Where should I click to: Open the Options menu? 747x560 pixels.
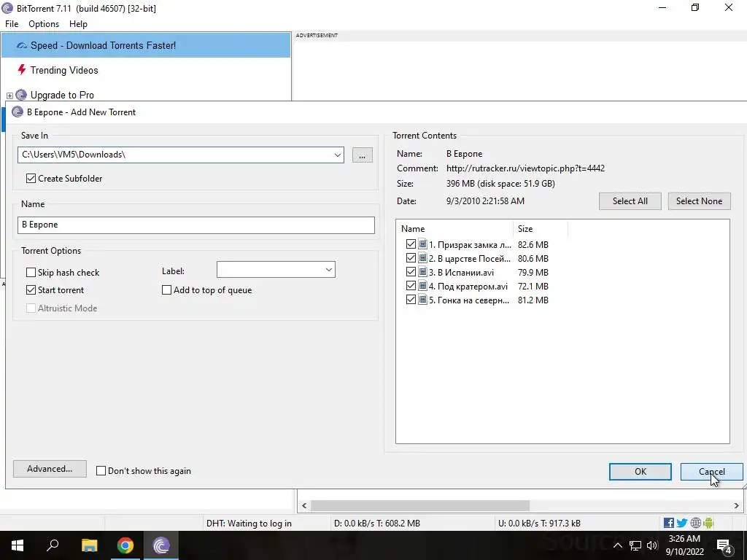(x=44, y=24)
